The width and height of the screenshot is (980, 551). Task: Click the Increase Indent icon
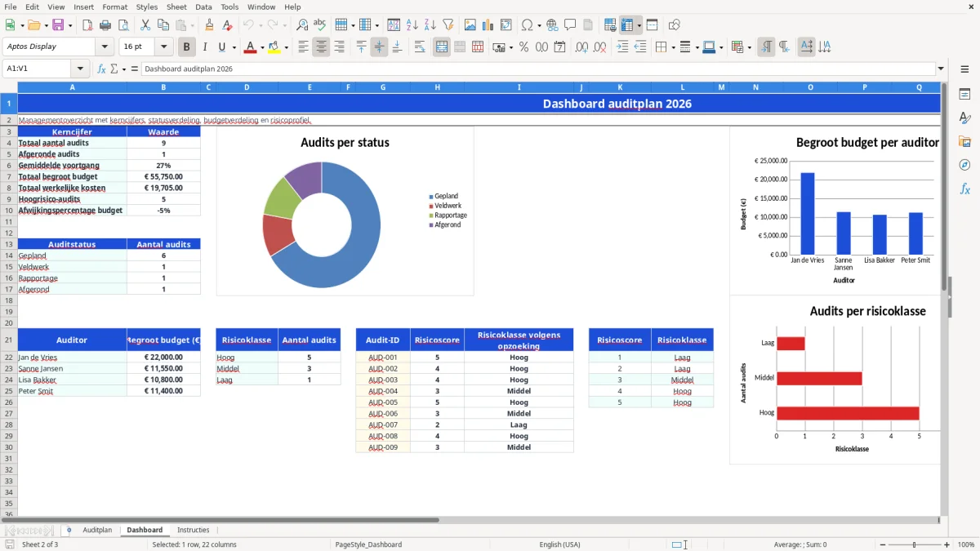(x=622, y=47)
